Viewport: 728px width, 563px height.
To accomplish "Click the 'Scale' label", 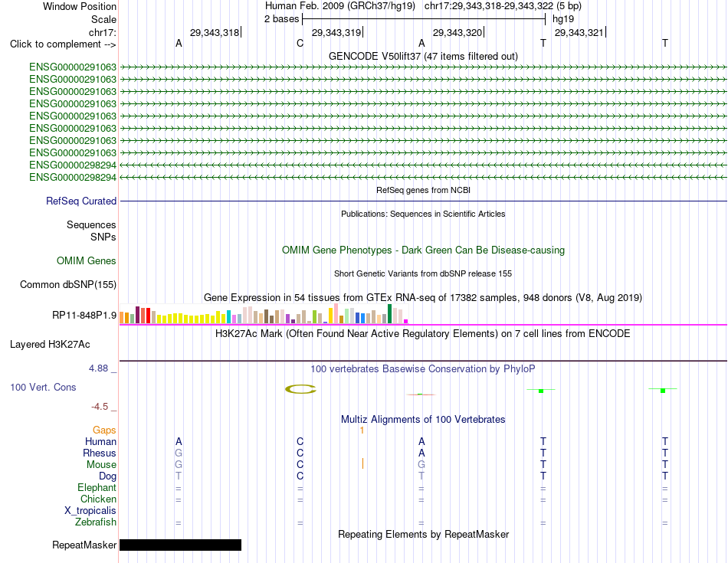I will 103,19.
